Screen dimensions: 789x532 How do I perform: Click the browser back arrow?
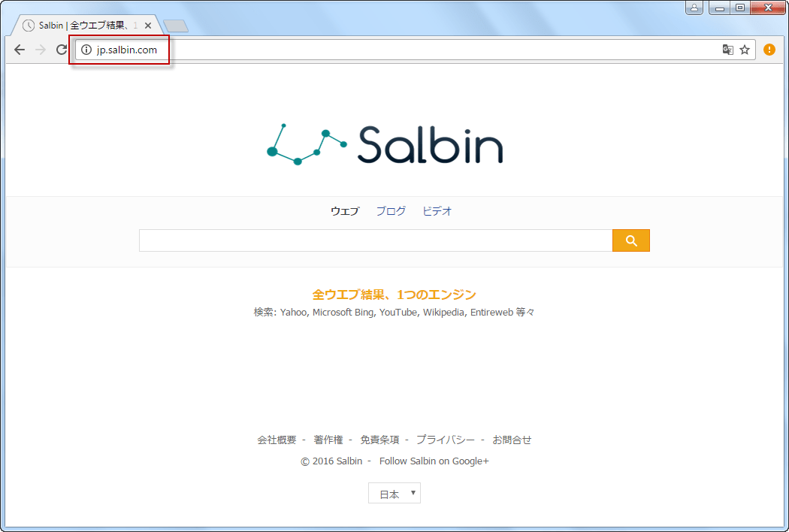pos(19,50)
